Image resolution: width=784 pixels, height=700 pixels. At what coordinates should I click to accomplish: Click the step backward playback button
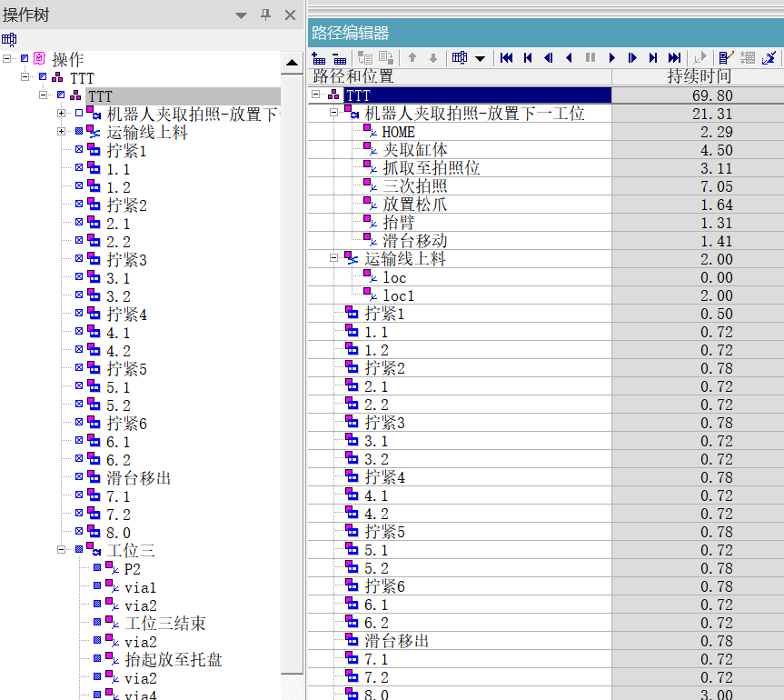549,58
